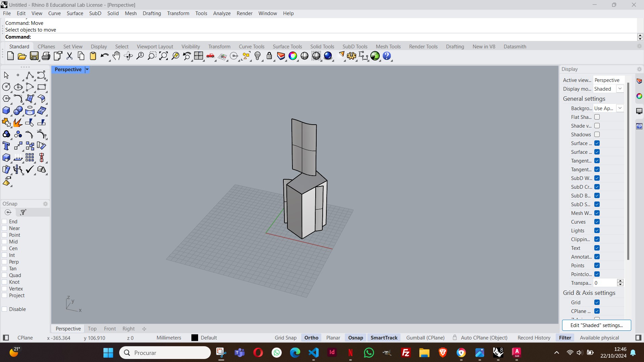
Task: Check the Disable osnap checkbox
Action: click(5, 309)
